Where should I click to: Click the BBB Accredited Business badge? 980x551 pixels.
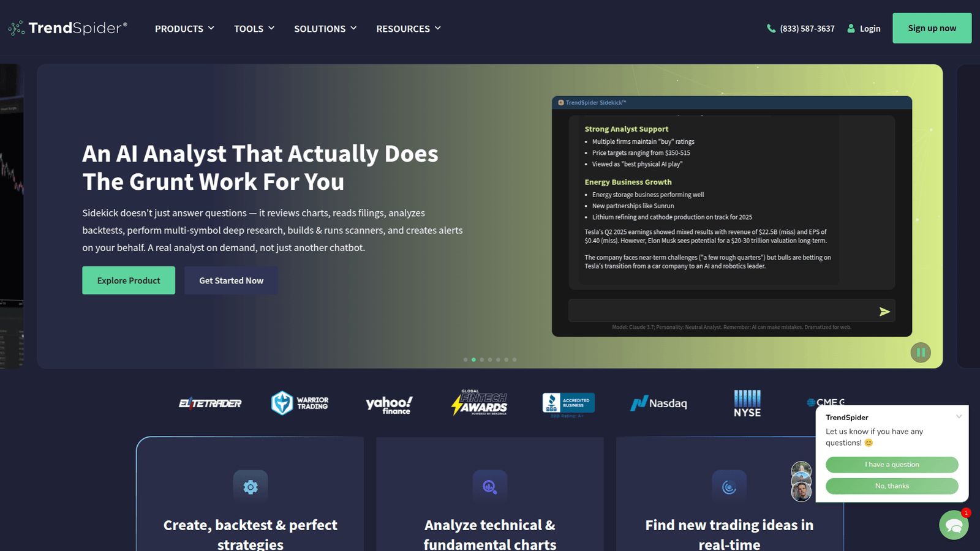[568, 404]
